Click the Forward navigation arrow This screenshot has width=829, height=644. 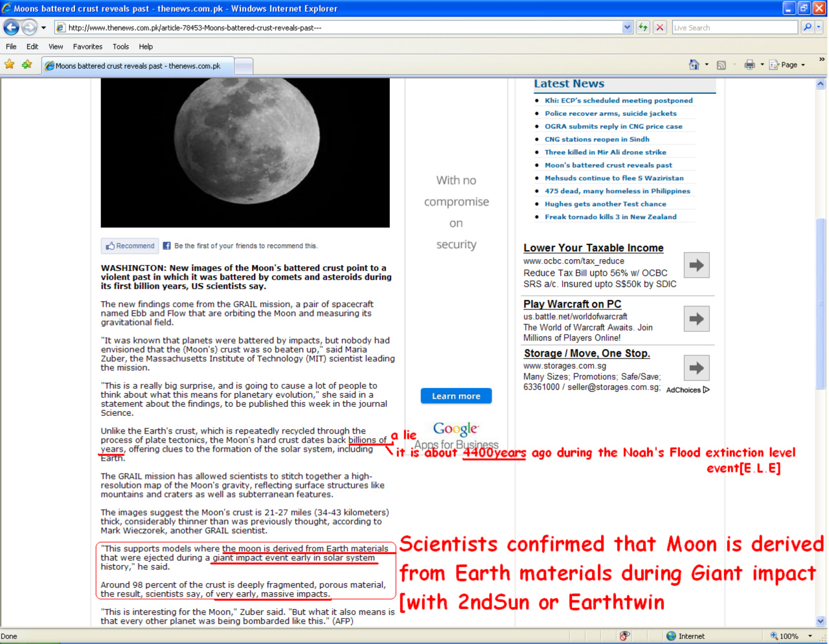click(29, 27)
